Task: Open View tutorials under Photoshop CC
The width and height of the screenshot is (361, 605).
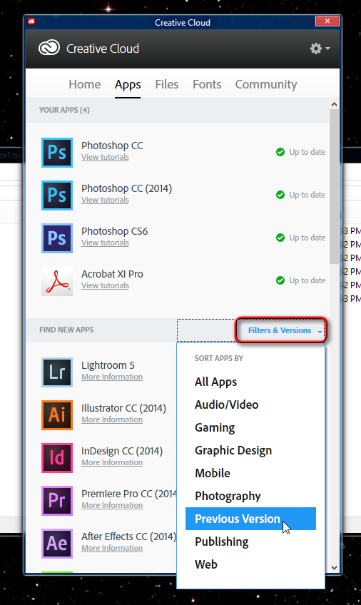Action: point(105,157)
